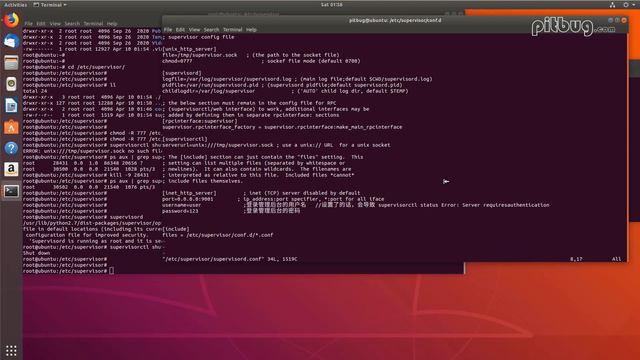Open the Help icon in the dock
640x360 pixels.
[x=11, y=148]
